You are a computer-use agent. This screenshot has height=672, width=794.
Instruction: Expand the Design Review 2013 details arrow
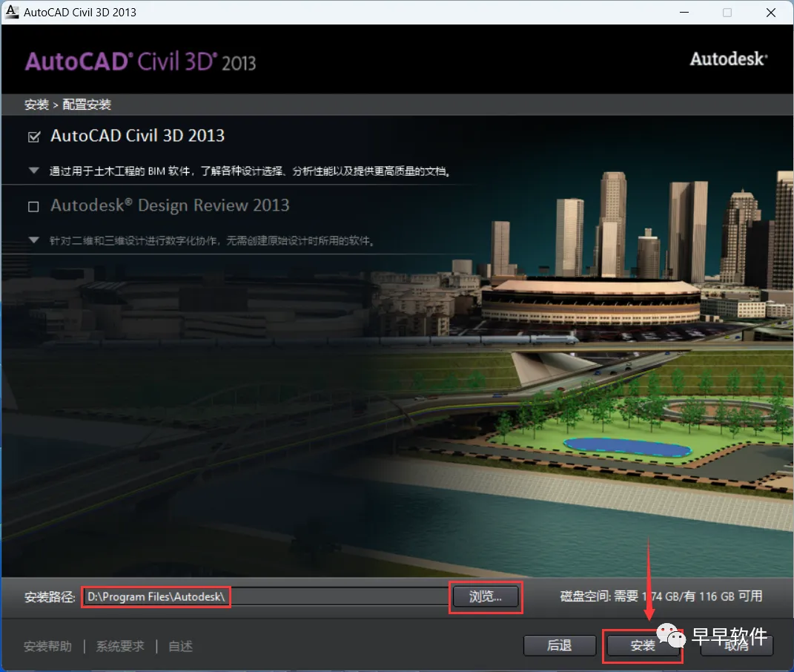34,240
